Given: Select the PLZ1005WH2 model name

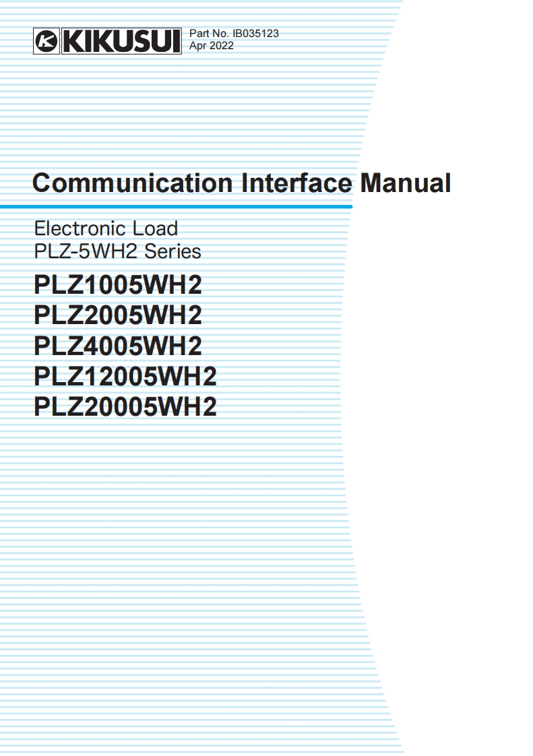Looking at the screenshot, I should click(118, 286).
